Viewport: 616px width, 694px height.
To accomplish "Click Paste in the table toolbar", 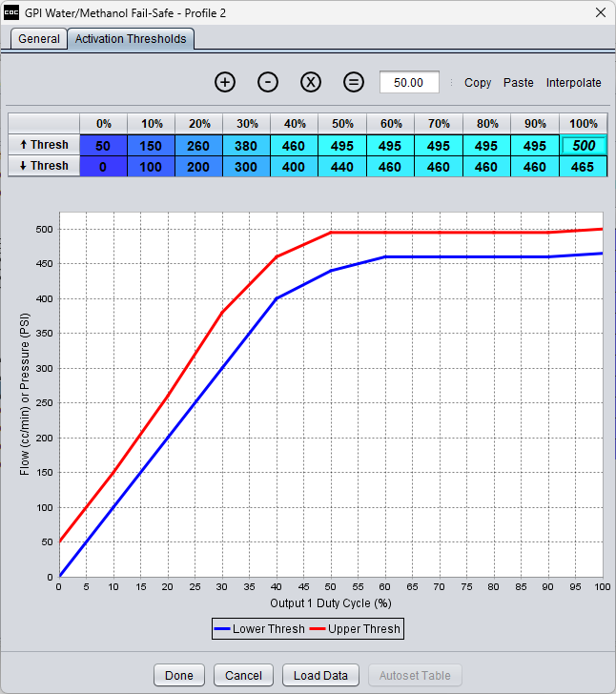I will point(519,83).
